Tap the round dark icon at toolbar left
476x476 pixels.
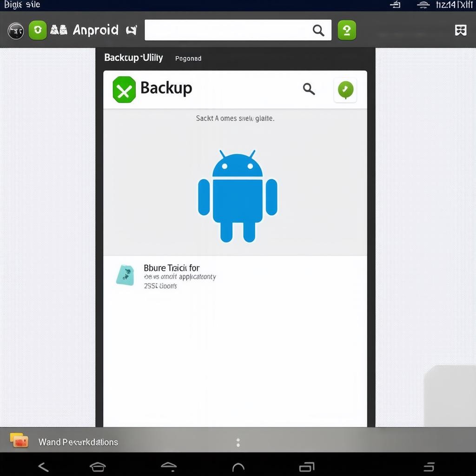(16, 31)
